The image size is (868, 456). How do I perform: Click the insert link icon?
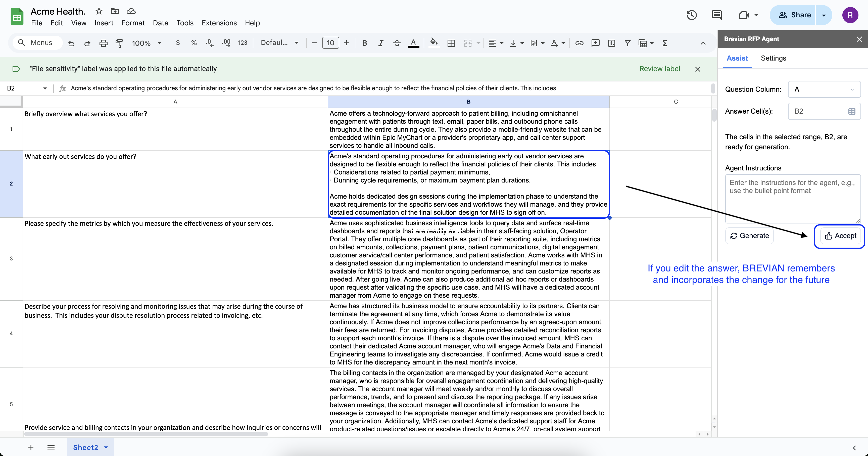(x=579, y=43)
